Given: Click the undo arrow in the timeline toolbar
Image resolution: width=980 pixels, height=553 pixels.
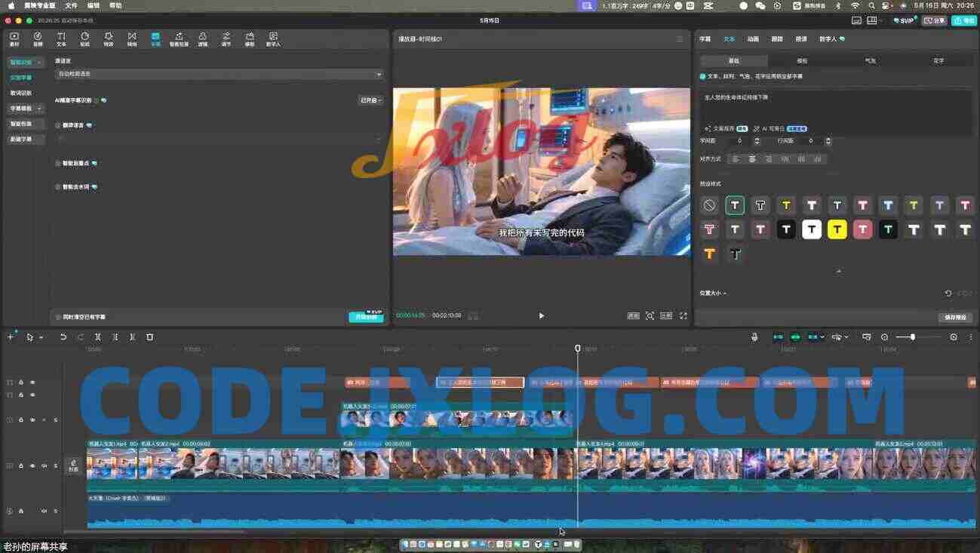Looking at the screenshot, I should click(x=63, y=337).
